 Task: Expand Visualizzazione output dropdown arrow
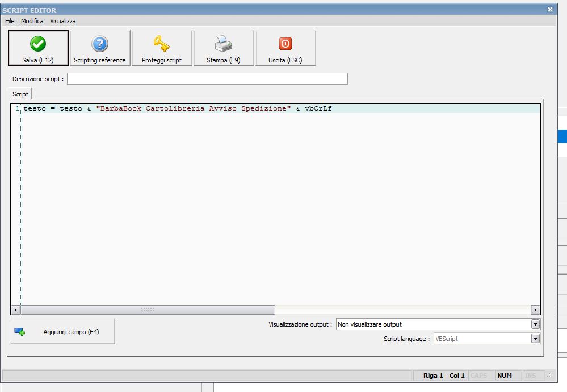(x=536, y=324)
